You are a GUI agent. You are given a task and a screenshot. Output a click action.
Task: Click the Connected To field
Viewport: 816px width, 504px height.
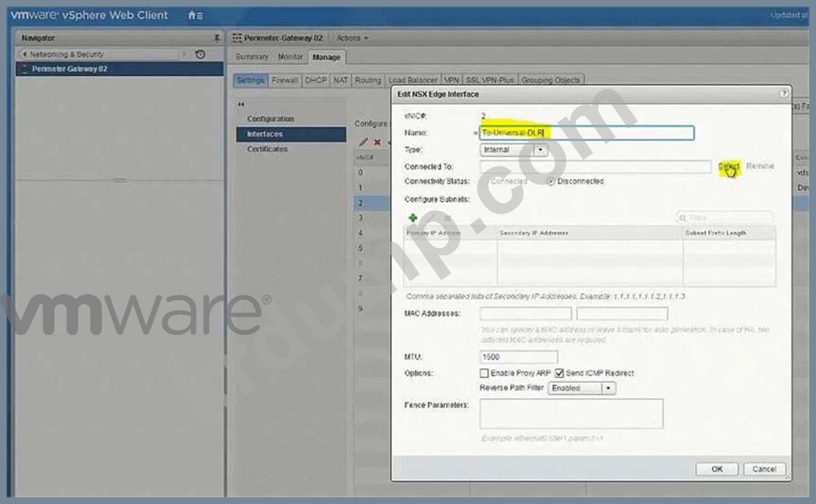[x=595, y=167]
